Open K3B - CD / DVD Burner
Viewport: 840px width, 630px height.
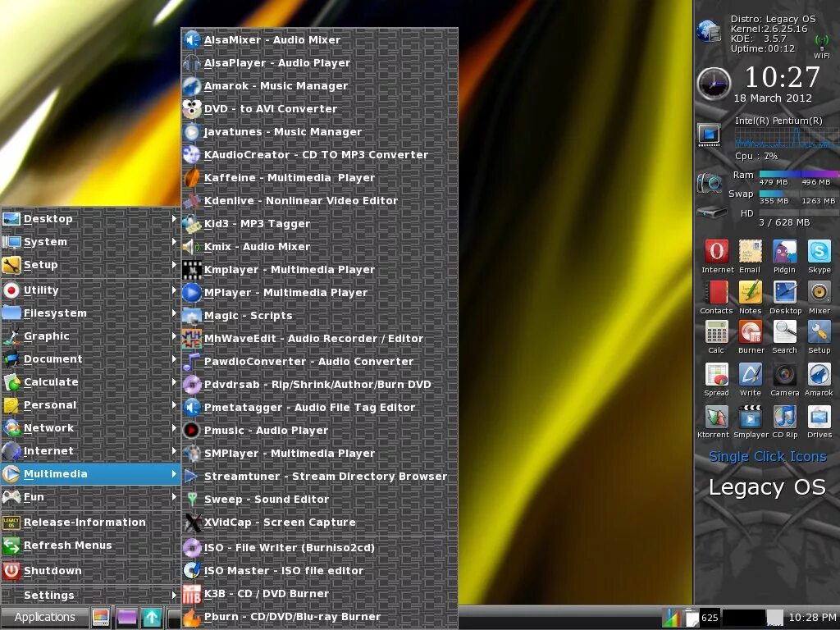[319, 594]
